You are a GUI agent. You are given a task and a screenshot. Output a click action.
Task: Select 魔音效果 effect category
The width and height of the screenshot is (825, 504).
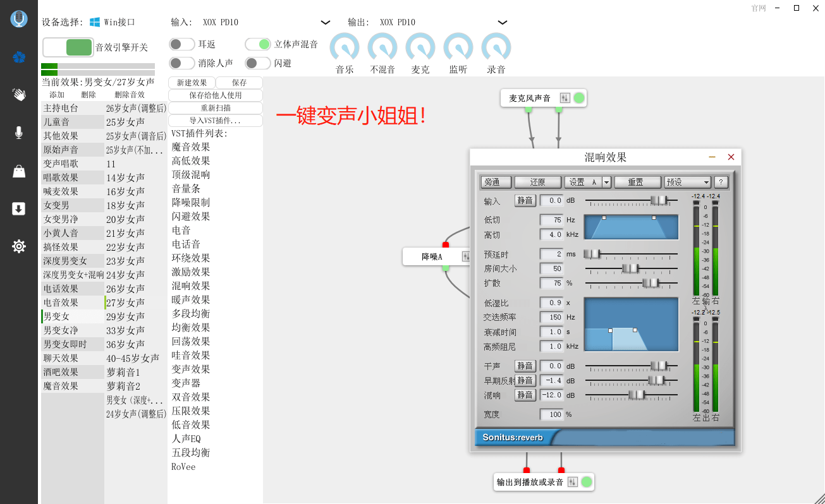pos(73,386)
